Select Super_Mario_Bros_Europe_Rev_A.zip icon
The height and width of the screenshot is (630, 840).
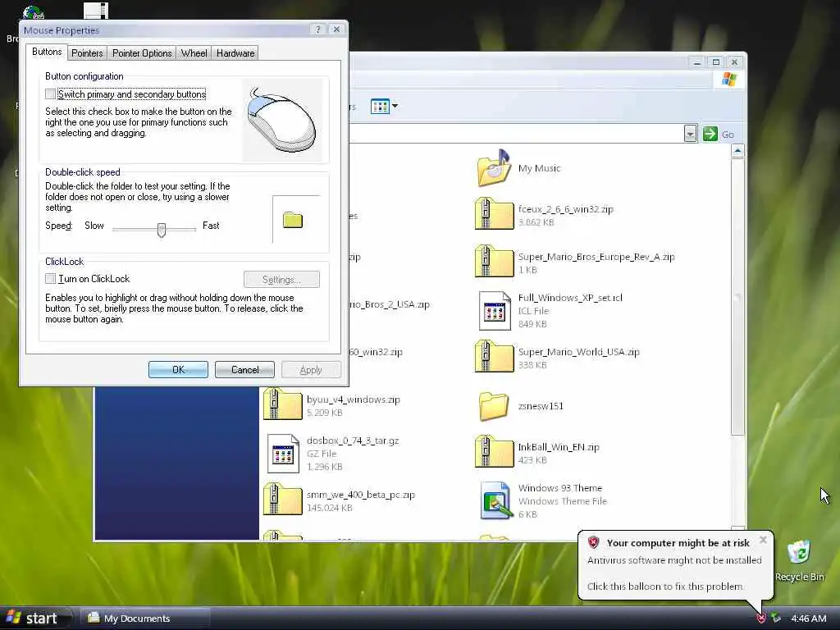click(x=494, y=261)
